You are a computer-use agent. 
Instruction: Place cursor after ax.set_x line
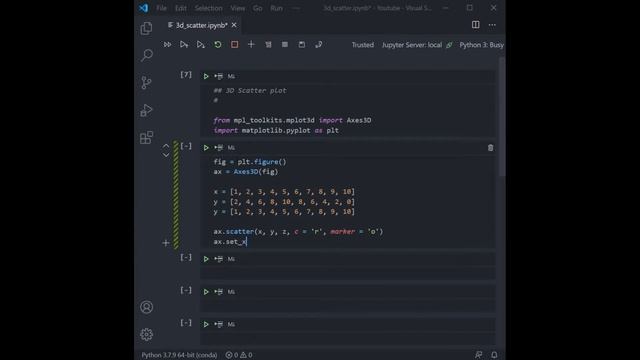click(247, 242)
